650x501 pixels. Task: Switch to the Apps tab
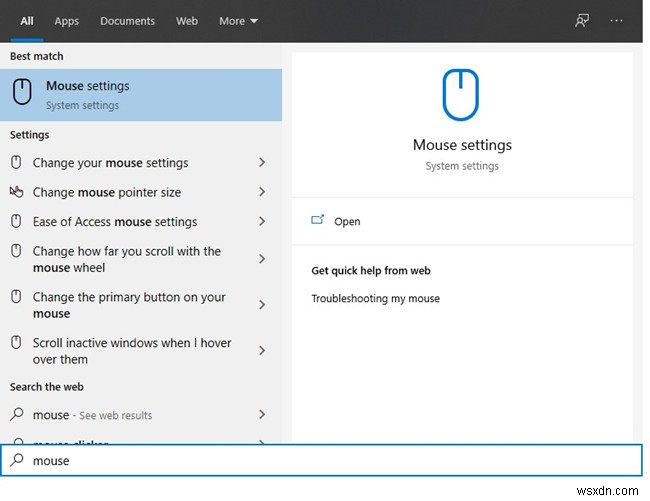coord(66,21)
